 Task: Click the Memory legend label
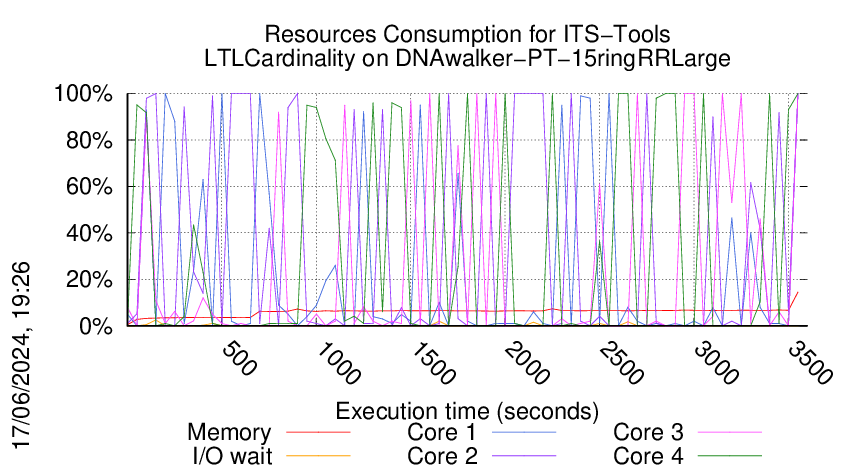tap(229, 433)
